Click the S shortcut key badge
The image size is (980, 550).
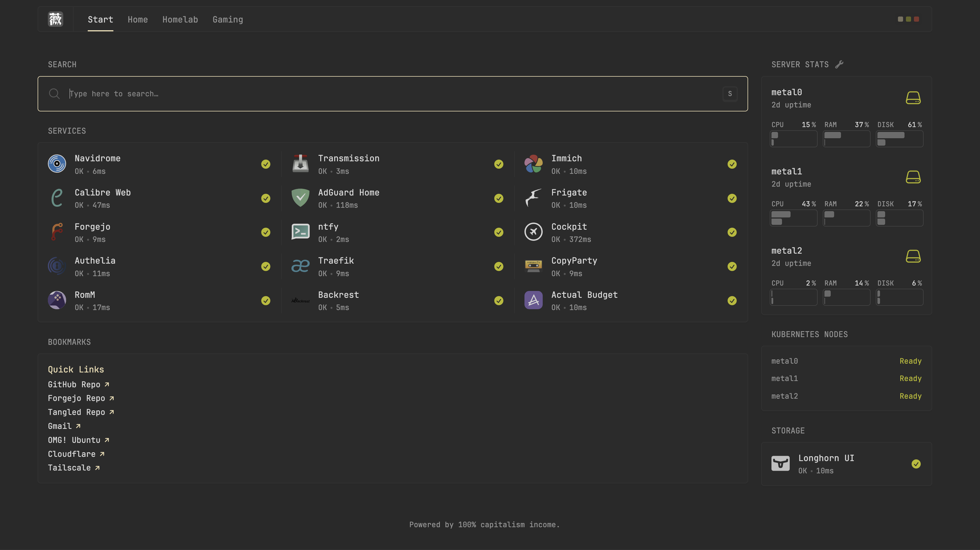click(x=730, y=94)
